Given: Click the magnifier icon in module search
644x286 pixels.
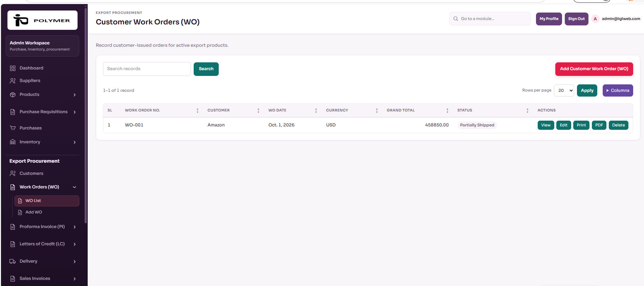Looking at the screenshot, I should [x=456, y=19].
